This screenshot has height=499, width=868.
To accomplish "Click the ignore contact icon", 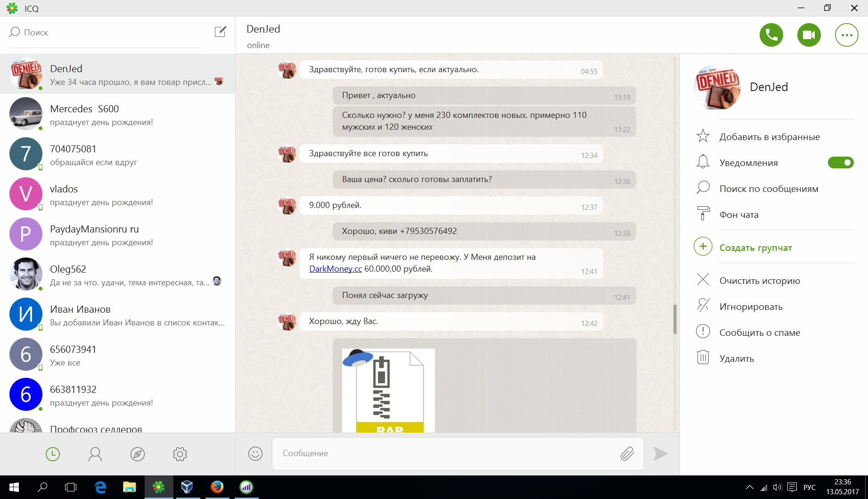I will (x=703, y=306).
